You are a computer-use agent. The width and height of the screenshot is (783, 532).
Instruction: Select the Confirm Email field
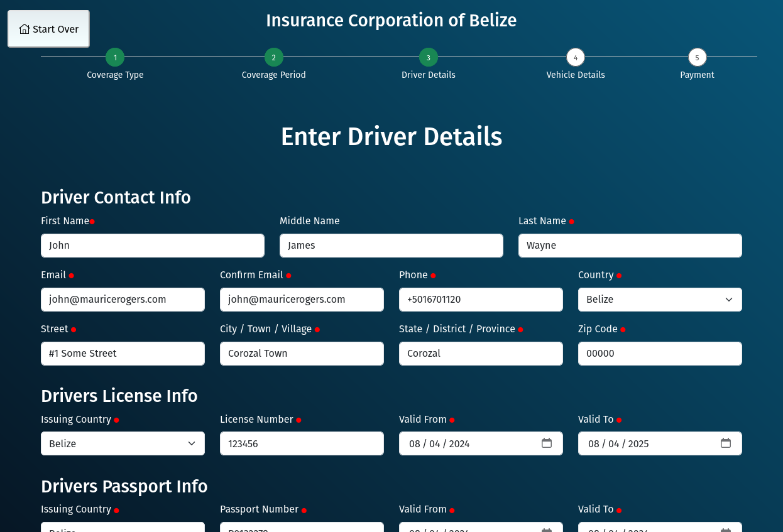(x=302, y=300)
